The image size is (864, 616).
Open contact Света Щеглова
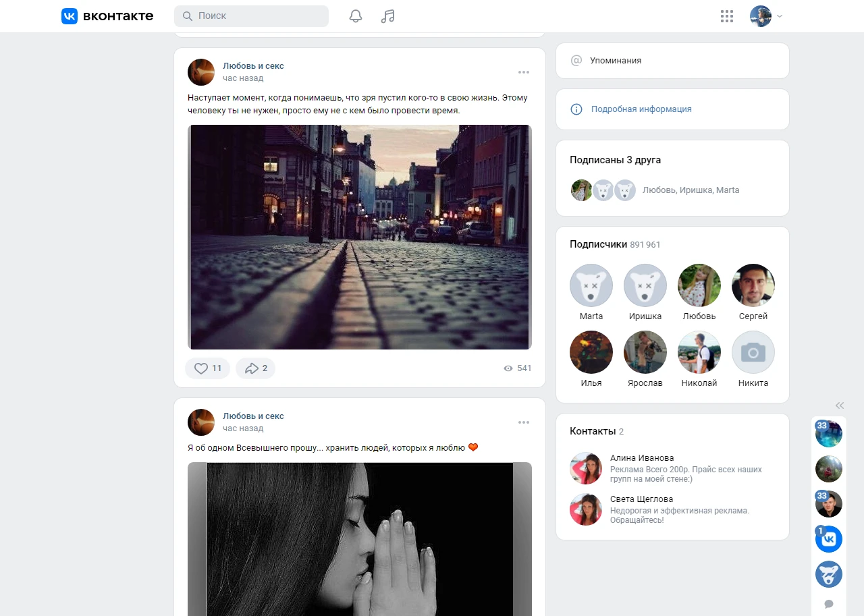pos(641,499)
